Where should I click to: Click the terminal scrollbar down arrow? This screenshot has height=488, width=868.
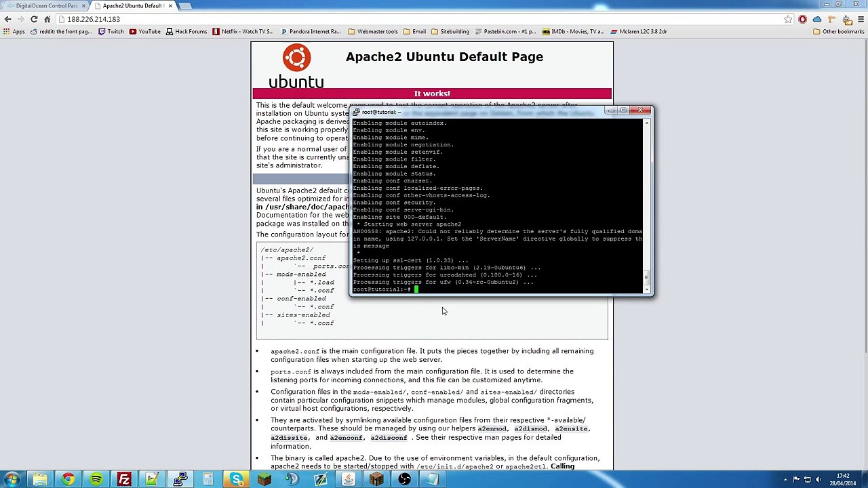[x=646, y=289]
